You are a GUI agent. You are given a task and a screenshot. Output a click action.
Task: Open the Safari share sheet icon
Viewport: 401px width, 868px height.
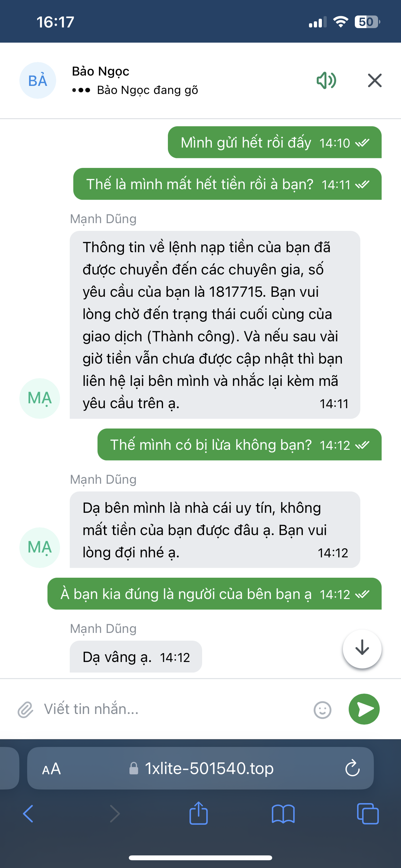[199, 813]
